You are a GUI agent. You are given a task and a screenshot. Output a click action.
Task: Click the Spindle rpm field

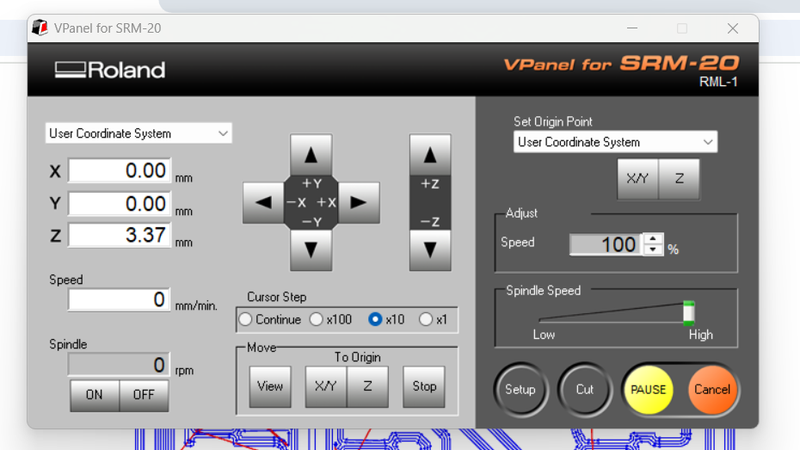(x=119, y=365)
